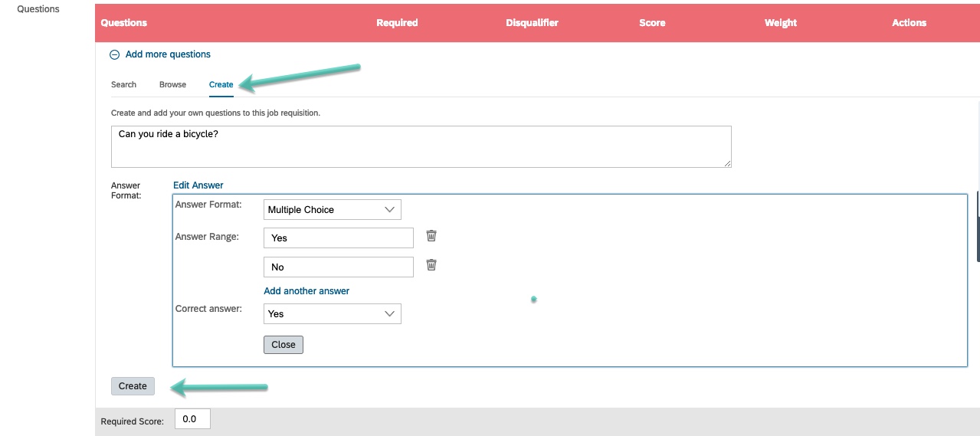The width and height of the screenshot is (980, 436).
Task: Click the Score column header
Action: [652, 23]
